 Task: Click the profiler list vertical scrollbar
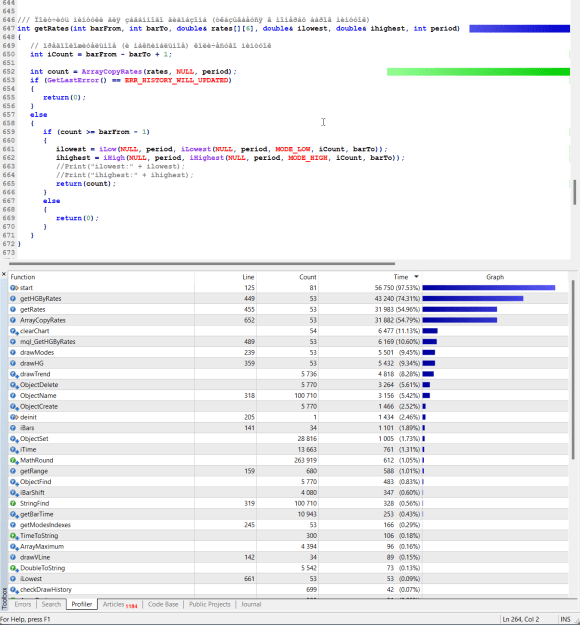pyautogui.click(x=573, y=369)
